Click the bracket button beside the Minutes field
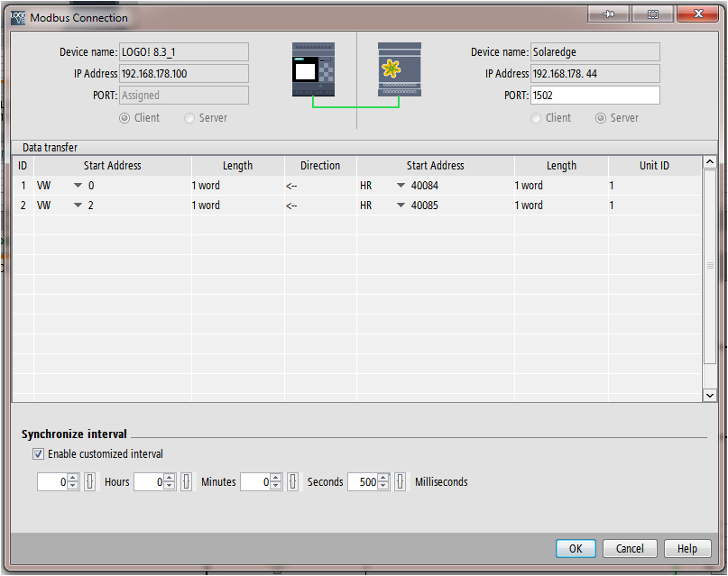 point(186,481)
